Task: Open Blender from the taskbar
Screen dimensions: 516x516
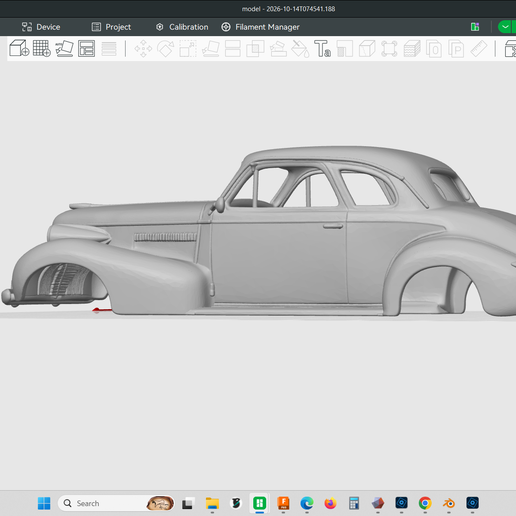Action: (449, 503)
